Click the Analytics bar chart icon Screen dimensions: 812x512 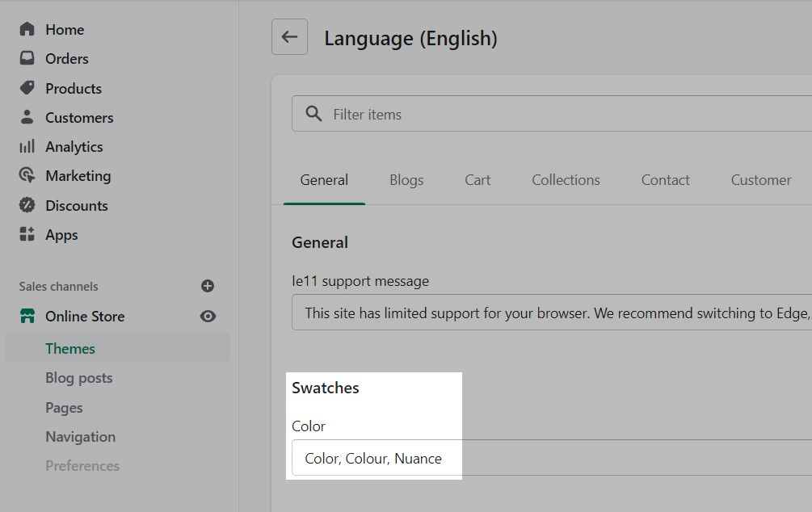27,146
